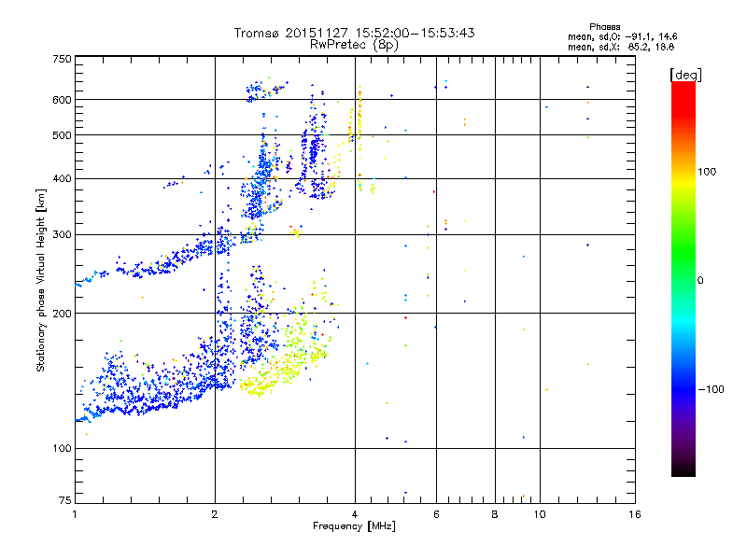Viewport: 747px width, 560px height.
Task: Click the y-axis tick label '500'
Action: click(62, 135)
